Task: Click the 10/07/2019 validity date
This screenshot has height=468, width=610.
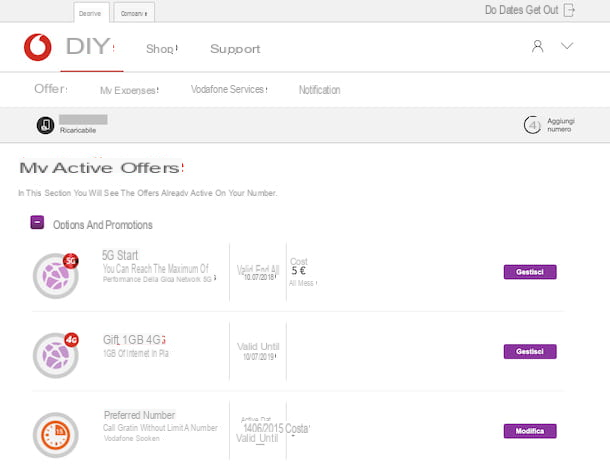Action: (259, 357)
